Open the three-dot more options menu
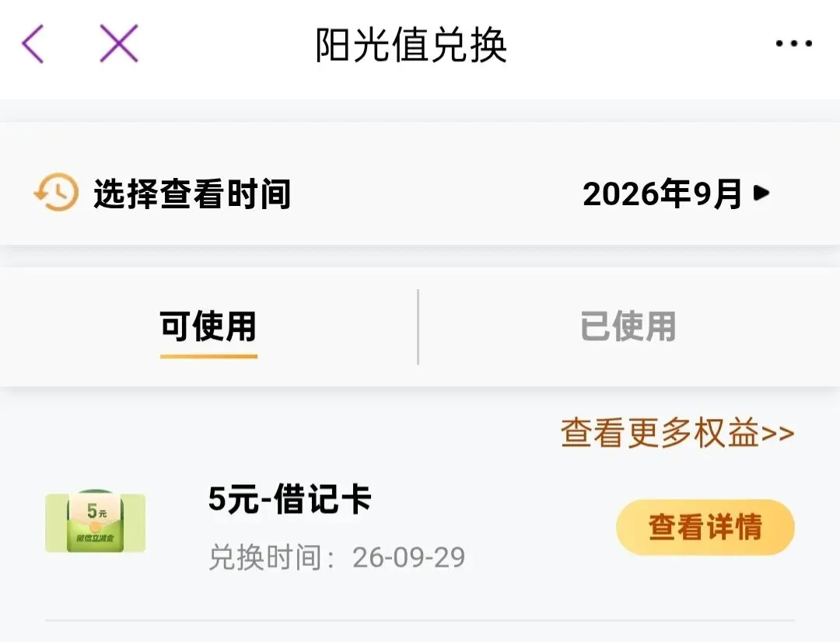Screen dimensions: 840x642 pyautogui.click(x=794, y=44)
